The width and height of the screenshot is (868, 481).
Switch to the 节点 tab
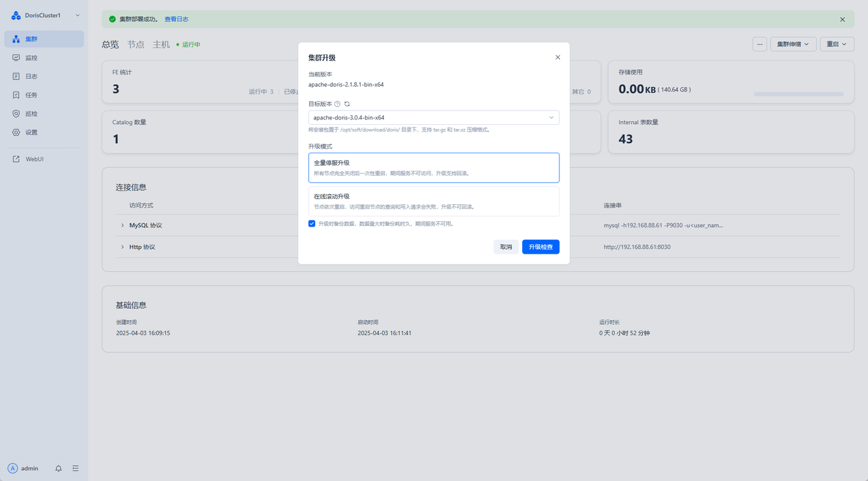[x=136, y=44]
